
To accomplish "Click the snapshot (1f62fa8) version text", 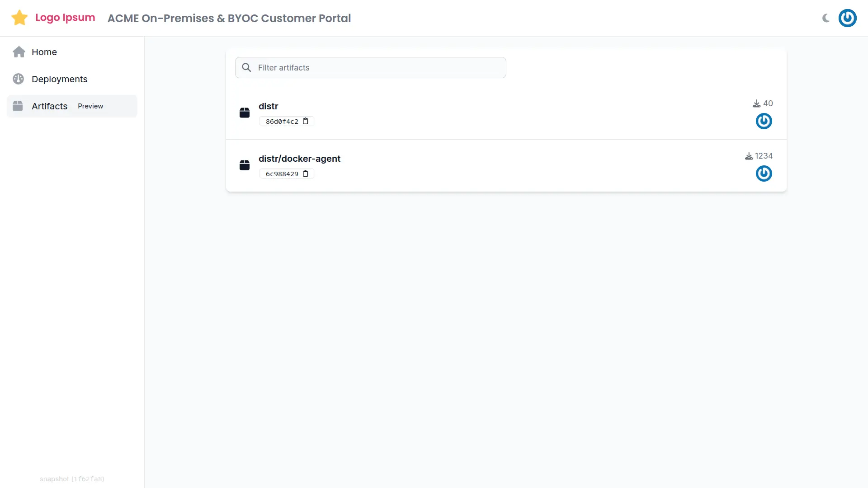I will pos(72,479).
